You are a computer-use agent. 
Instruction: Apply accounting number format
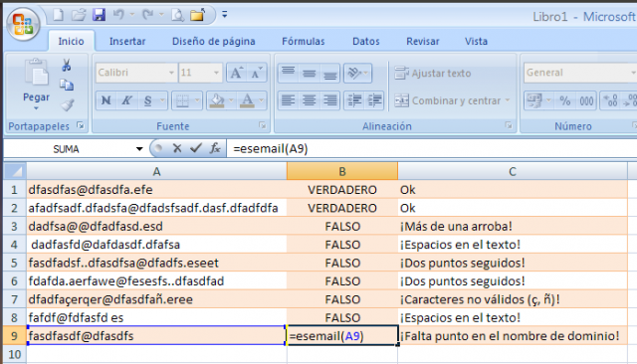pyautogui.click(x=534, y=100)
